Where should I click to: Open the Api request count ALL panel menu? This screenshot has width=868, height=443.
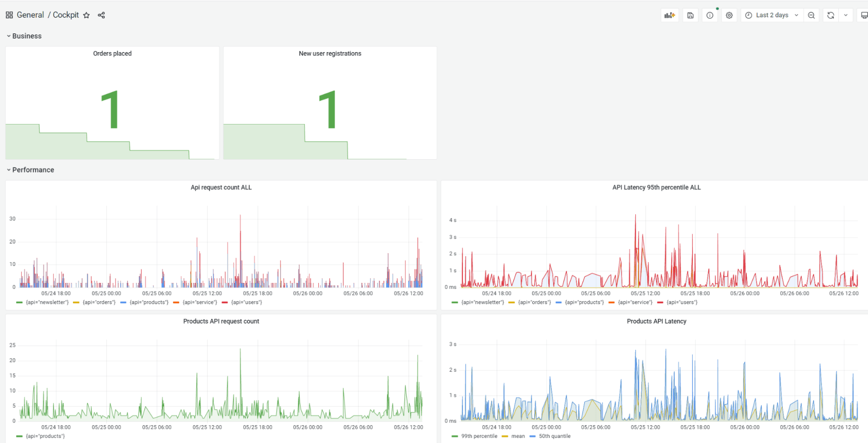point(221,187)
